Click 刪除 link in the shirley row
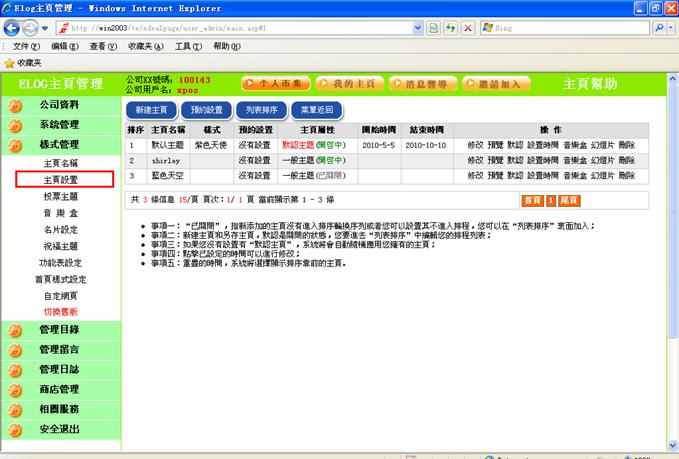Screen dimensions: 679x459 tap(627, 160)
